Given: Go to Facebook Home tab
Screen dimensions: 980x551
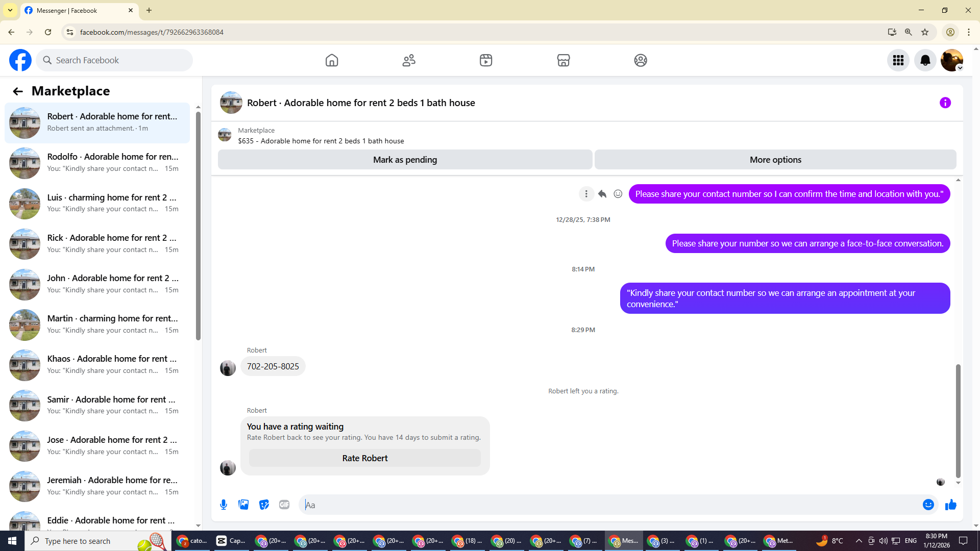Looking at the screenshot, I should click(332, 60).
